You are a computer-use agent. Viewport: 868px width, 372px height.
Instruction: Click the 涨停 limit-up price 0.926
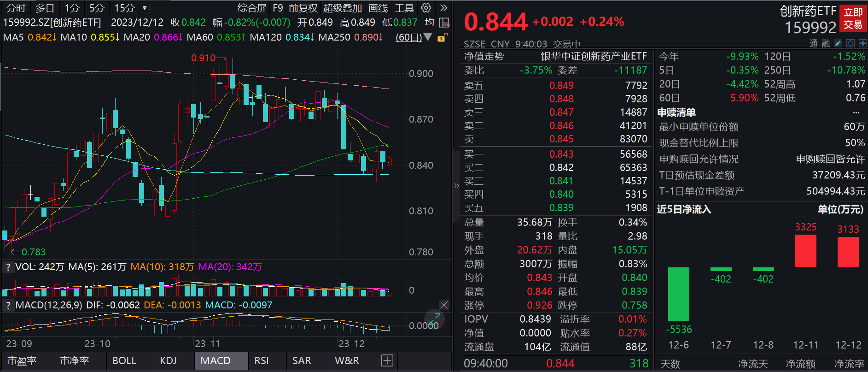coord(540,305)
